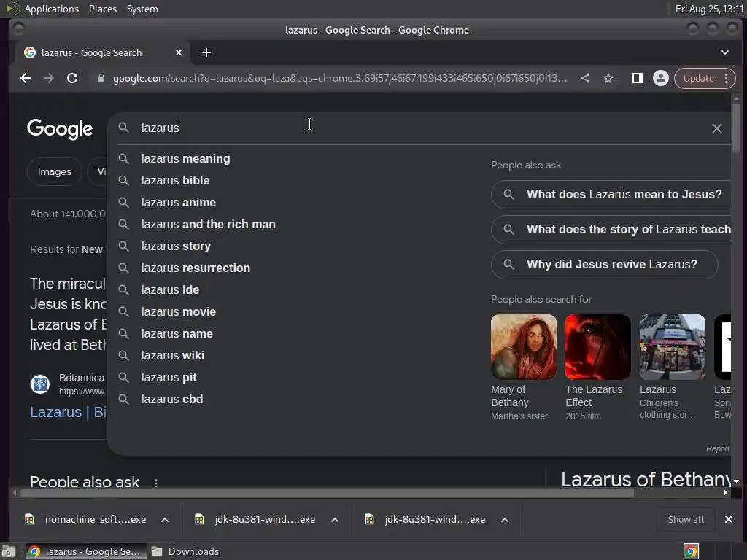Check the clock showing Fri Aug 25
Screen dimensions: 747x560
[x=709, y=9]
